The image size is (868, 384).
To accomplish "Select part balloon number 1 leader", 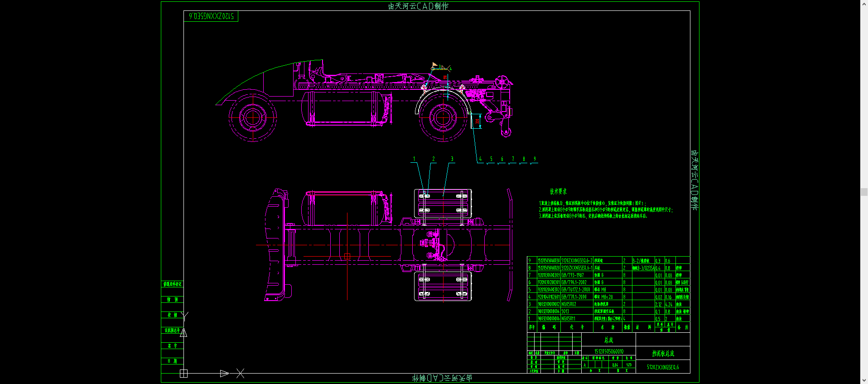I will click(x=414, y=159).
